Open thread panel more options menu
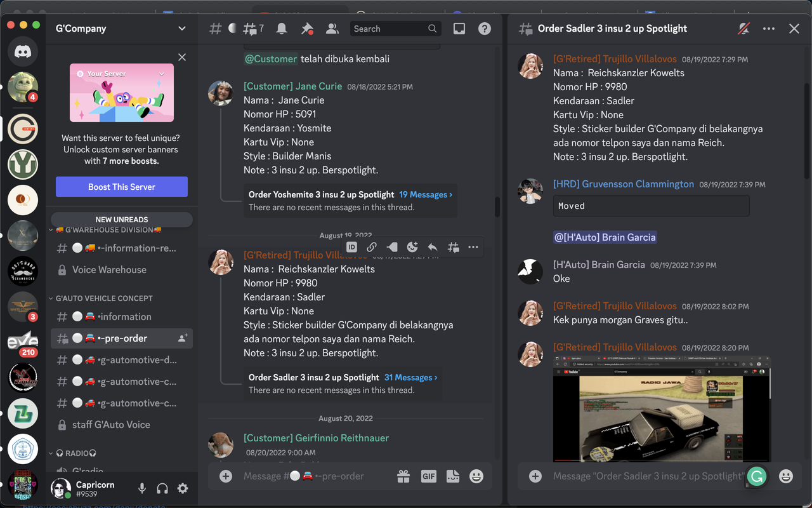The height and width of the screenshot is (508, 812). [769, 29]
